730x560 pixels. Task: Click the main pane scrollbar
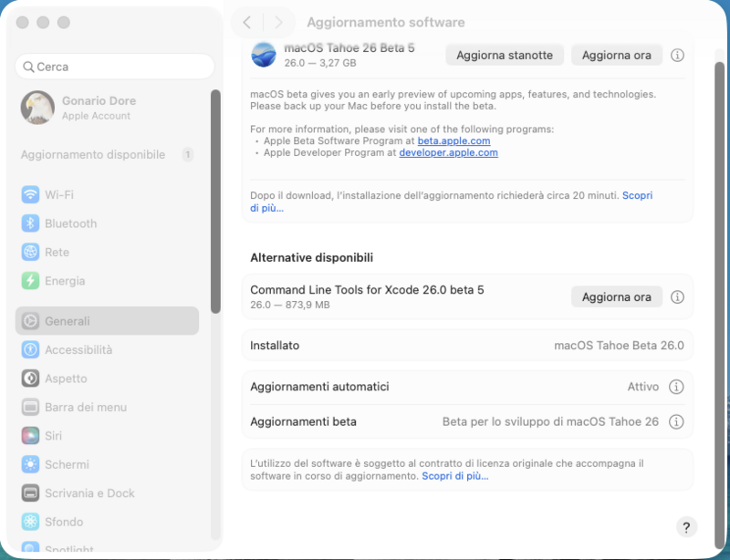719,305
